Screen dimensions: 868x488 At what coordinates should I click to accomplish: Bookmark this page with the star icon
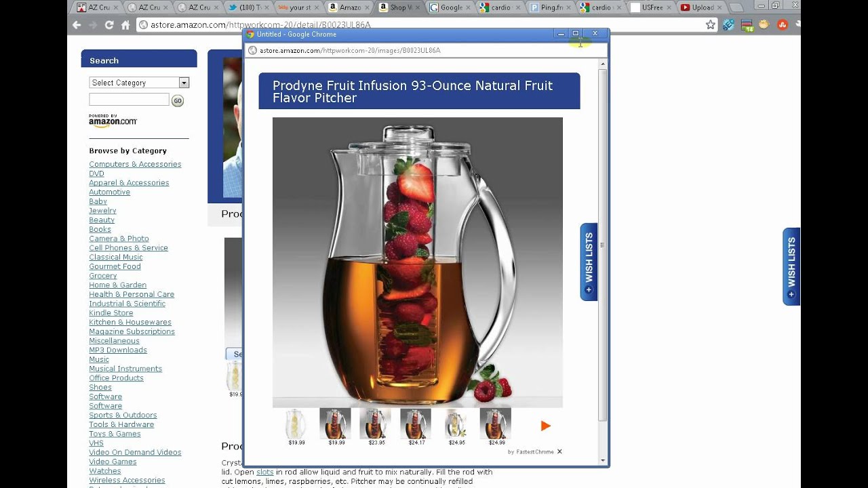(x=710, y=25)
